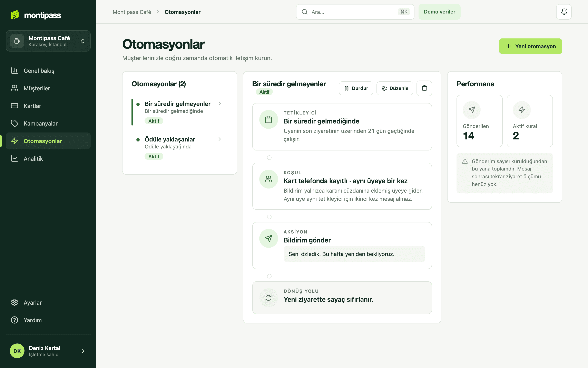Open the Montipass Café location switcher

click(x=48, y=41)
